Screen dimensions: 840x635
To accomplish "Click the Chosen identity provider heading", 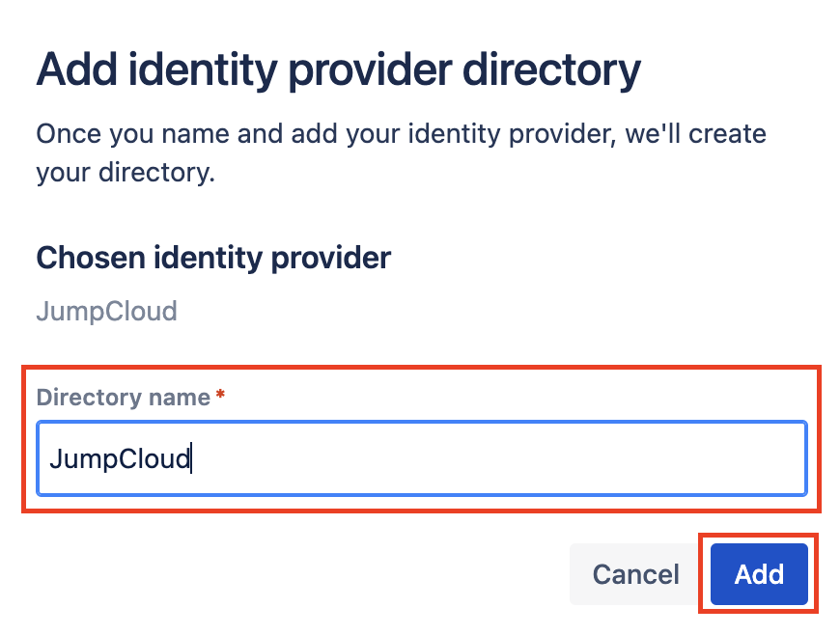I will (212, 258).
